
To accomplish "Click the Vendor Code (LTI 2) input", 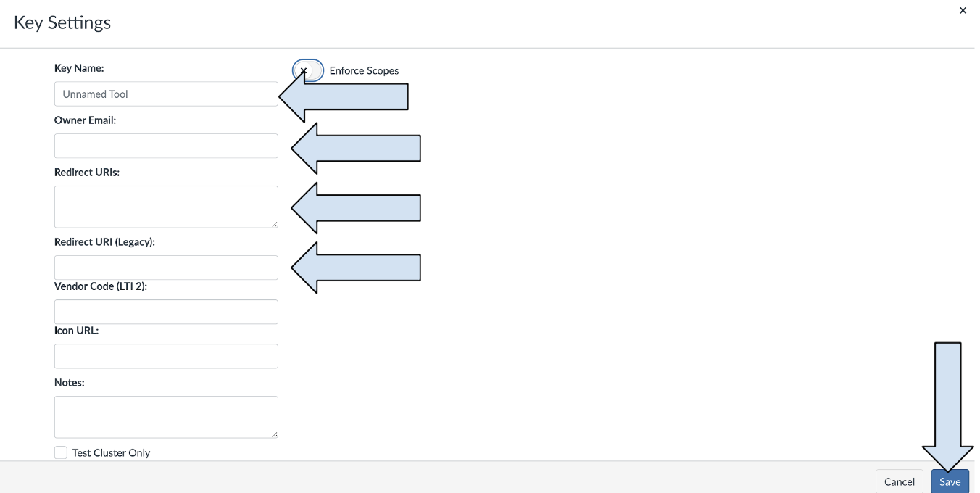I will (166, 312).
